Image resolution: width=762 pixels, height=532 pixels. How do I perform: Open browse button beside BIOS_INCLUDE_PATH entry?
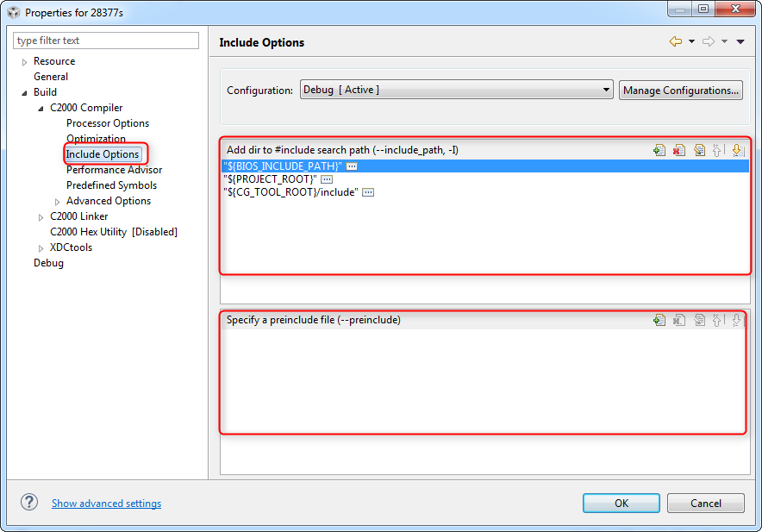[x=352, y=166]
